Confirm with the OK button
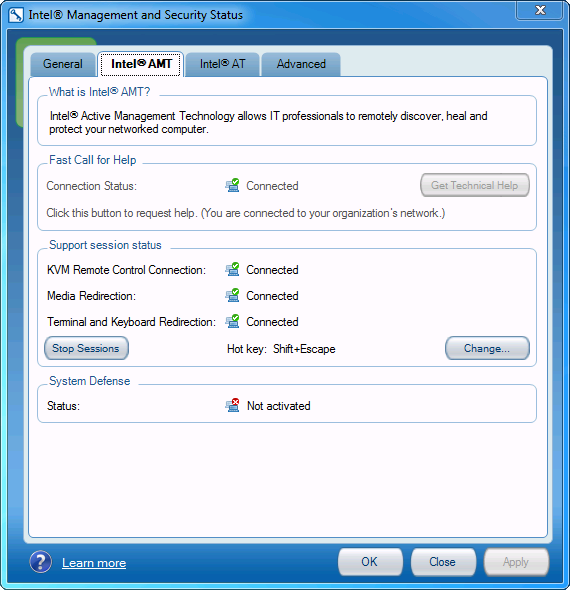Image resolution: width=570 pixels, height=590 pixels. pyautogui.click(x=370, y=562)
